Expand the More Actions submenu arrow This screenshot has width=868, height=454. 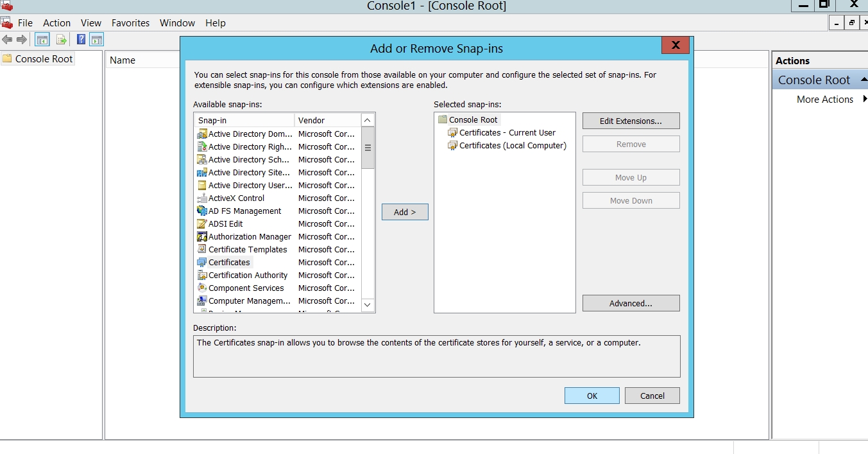864,99
